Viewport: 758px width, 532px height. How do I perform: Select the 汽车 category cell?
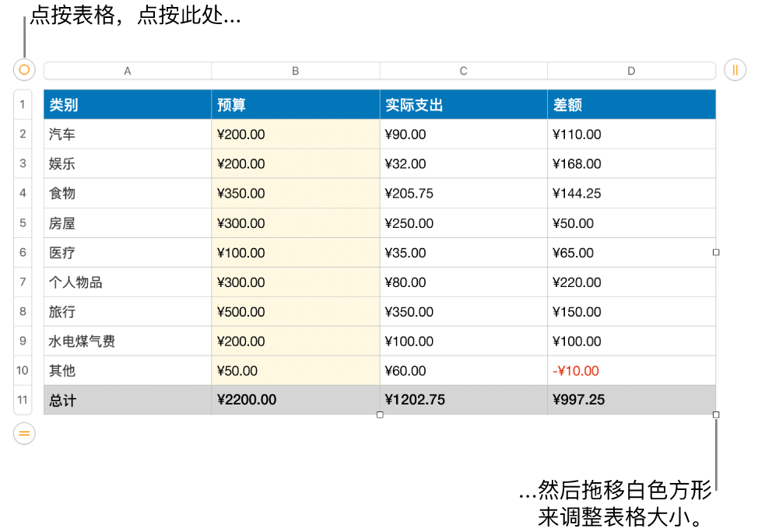click(x=127, y=134)
